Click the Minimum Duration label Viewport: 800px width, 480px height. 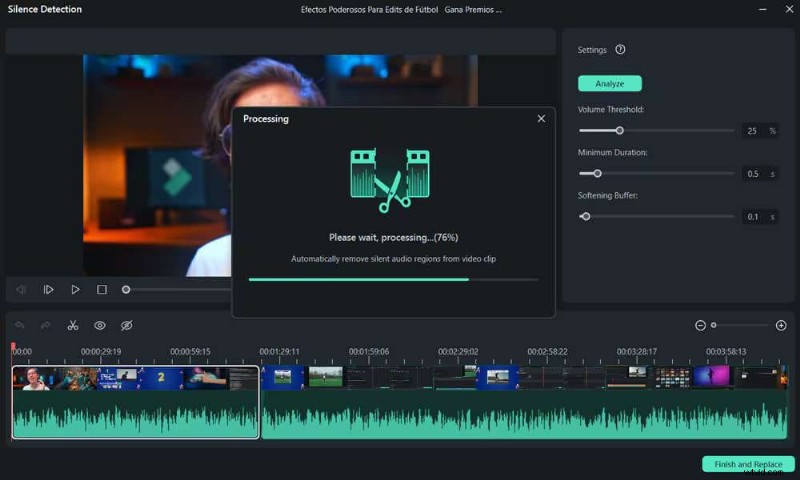[612, 152]
